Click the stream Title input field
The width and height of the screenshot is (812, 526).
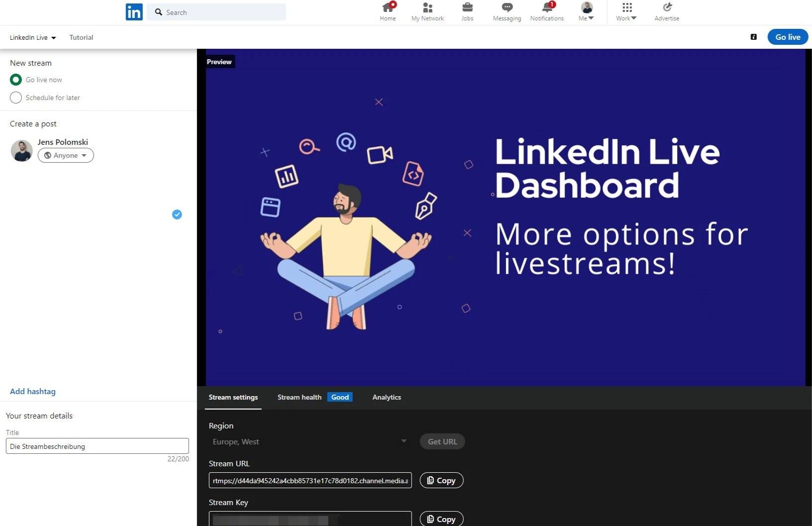[97, 446]
